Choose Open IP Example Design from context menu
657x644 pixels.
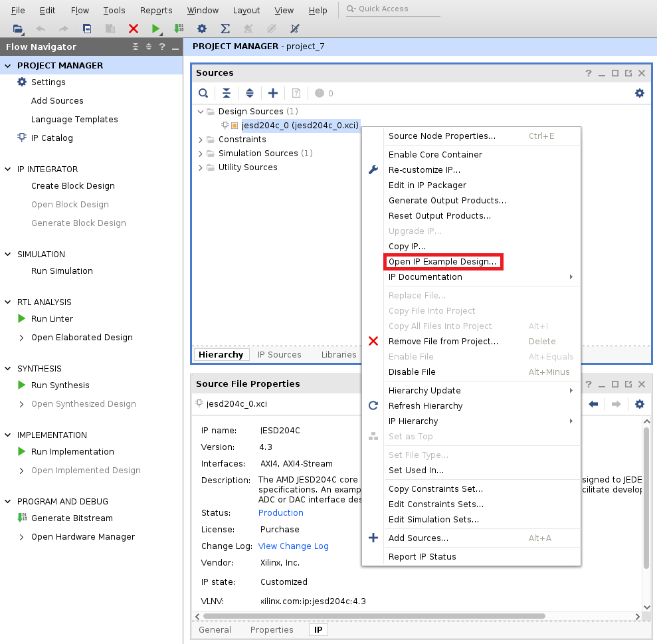tap(442, 262)
